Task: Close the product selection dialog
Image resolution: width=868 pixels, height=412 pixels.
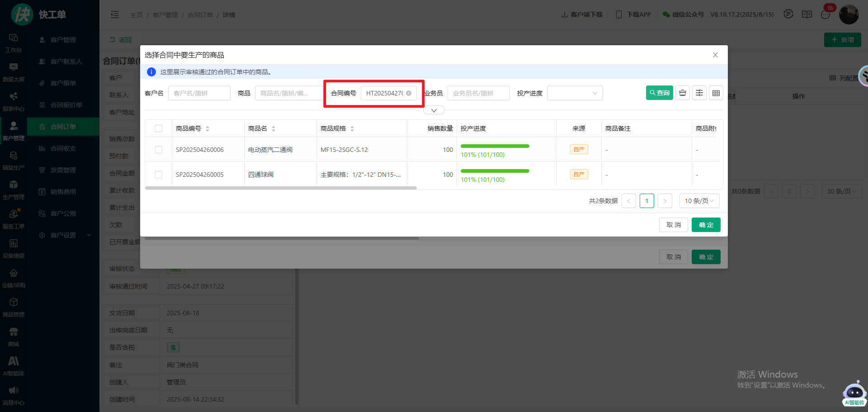Action: pos(715,55)
